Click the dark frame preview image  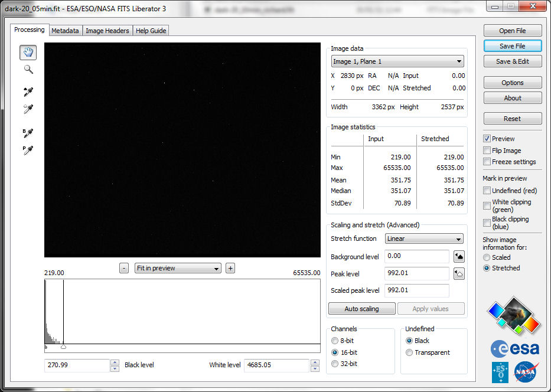(182, 150)
